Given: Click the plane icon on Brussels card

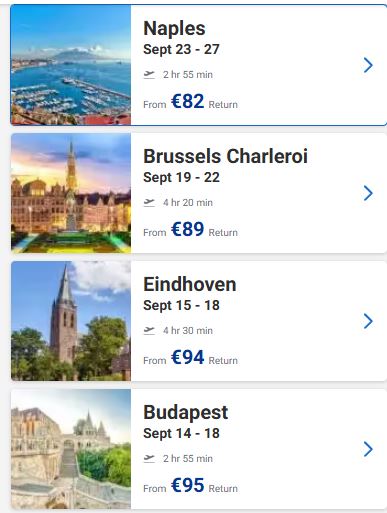Looking at the screenshot, I should pos(149,202).
